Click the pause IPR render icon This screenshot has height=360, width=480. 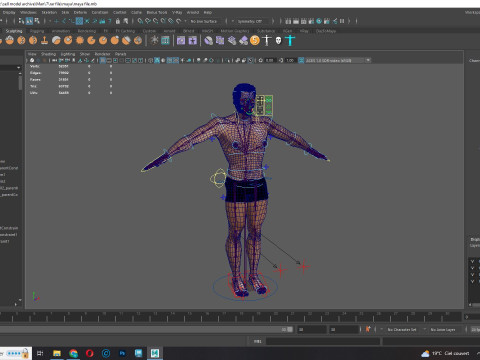(x=342, y=21)
